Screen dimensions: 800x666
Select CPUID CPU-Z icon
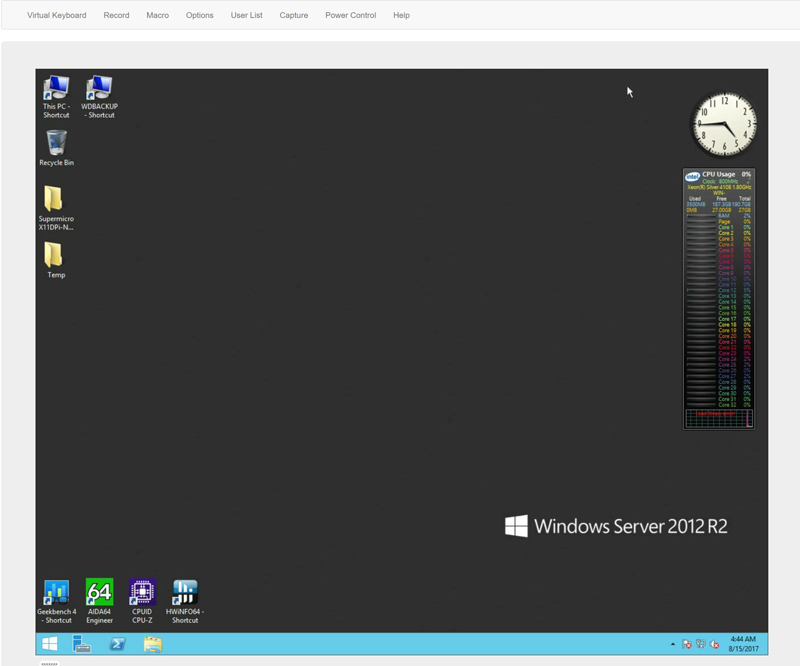[142, 602]
